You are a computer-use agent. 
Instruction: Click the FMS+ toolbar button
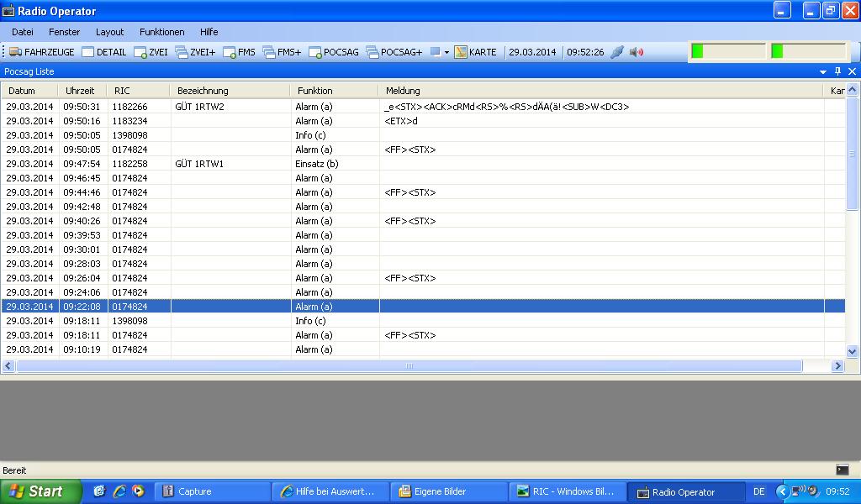click(x=282, y=52)
